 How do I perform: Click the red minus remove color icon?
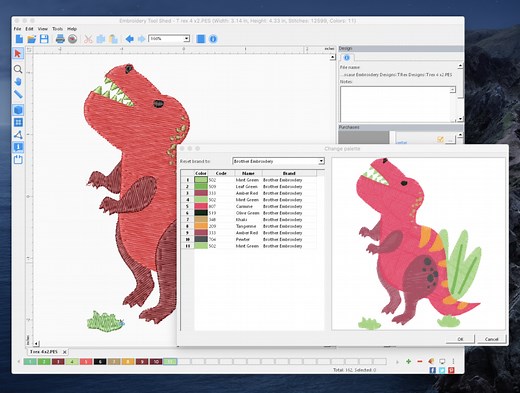point(420,361)
